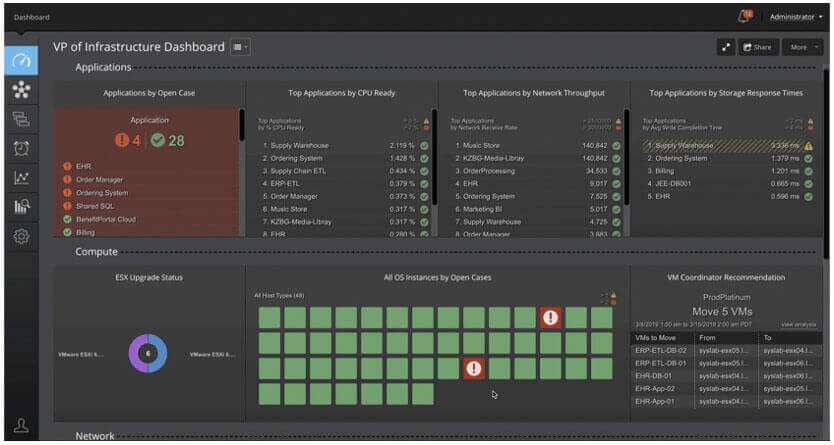Click the red alert tile in first OS row
This screenshot has width=834, height=445.
551,318
